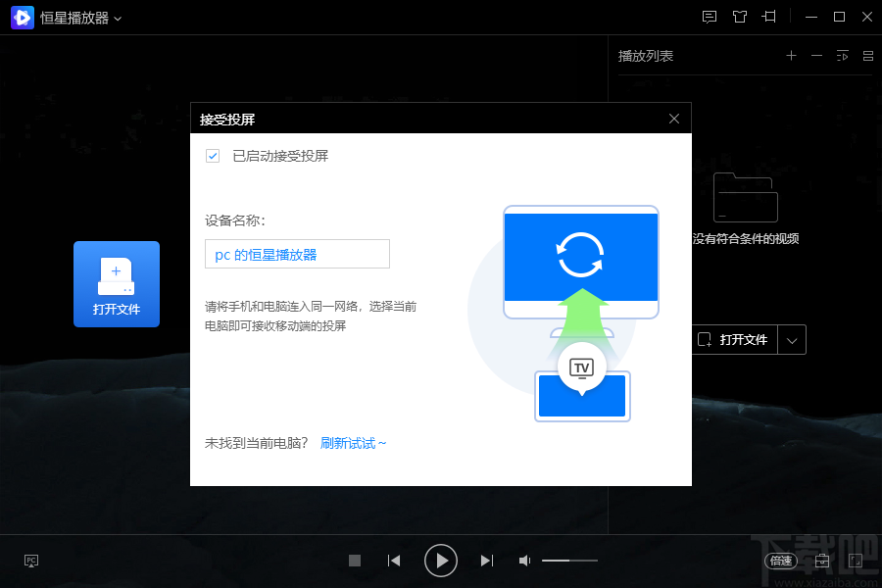Close the 恒星播放器 main window
Viewport: 882px width, 588px height.
pyautogui.click(x=867, y=17)
